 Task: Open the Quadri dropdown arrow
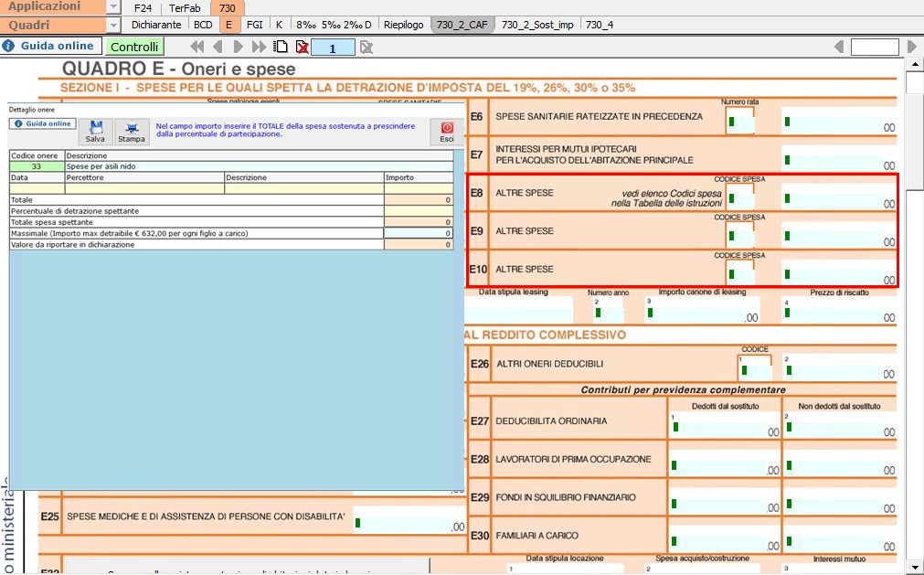point(113,25)
